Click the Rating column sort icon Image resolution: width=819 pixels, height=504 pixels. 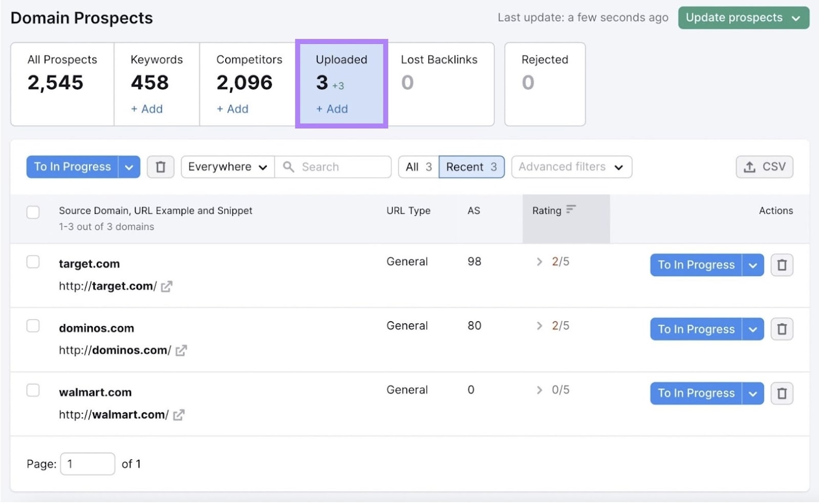click(x=571, y=209)
